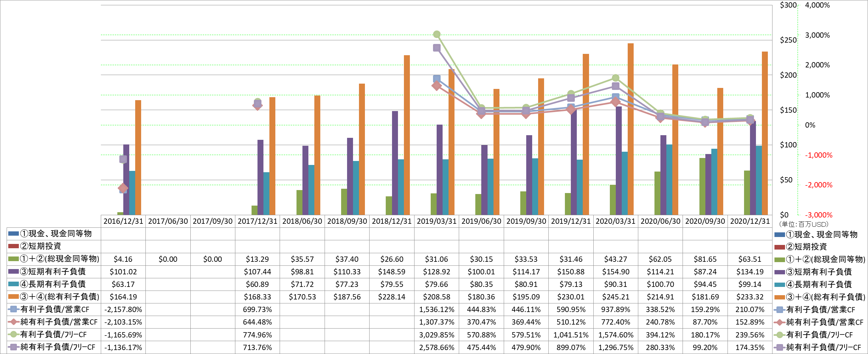Viewport: 868px width, 354px height.
Task: Click the $148.59 short-term debt cell
Action: pos(392,271)
